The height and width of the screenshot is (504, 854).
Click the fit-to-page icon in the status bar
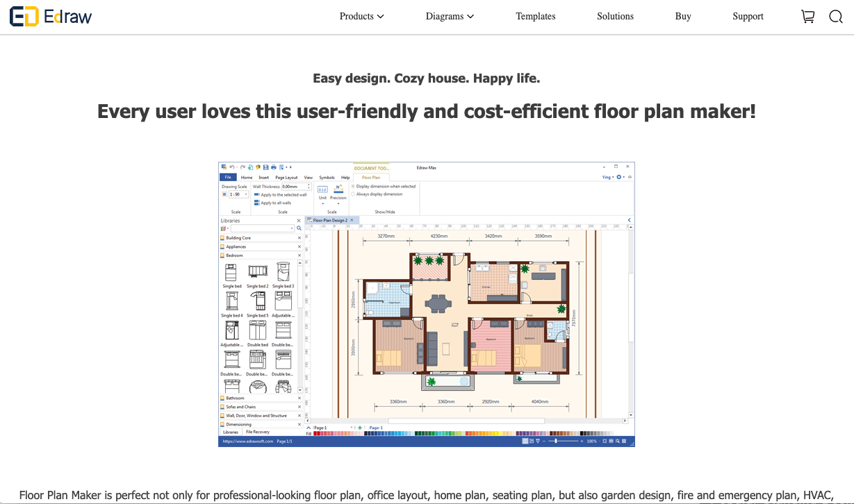coord(605,440)
